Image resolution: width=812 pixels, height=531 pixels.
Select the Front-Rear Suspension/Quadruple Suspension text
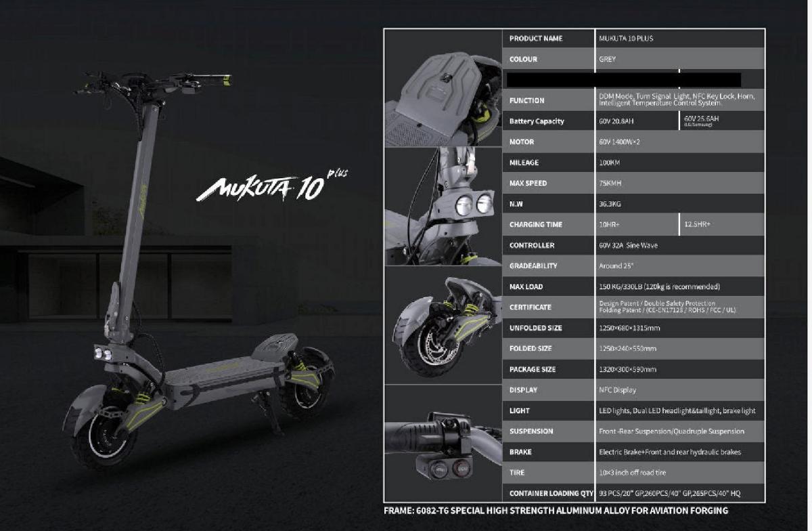click(671, 431)
